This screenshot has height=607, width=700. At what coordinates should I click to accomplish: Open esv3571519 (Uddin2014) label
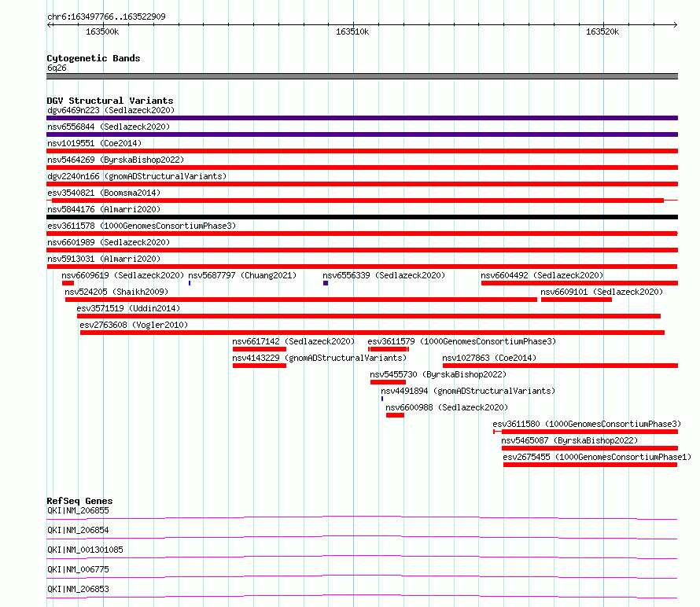point(128,308)
